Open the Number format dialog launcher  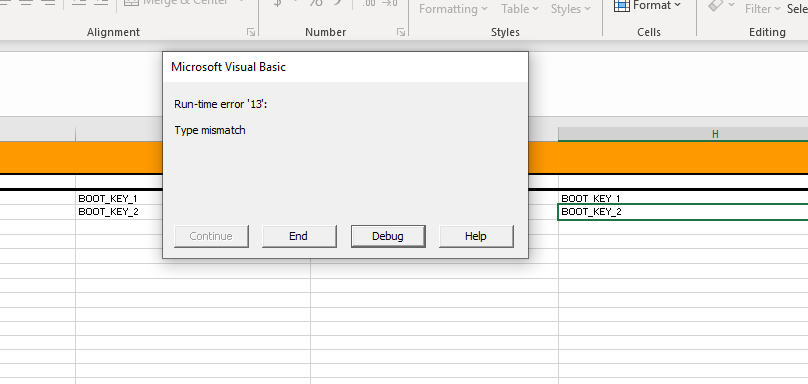pyautogui.click(x=401, y=32)
